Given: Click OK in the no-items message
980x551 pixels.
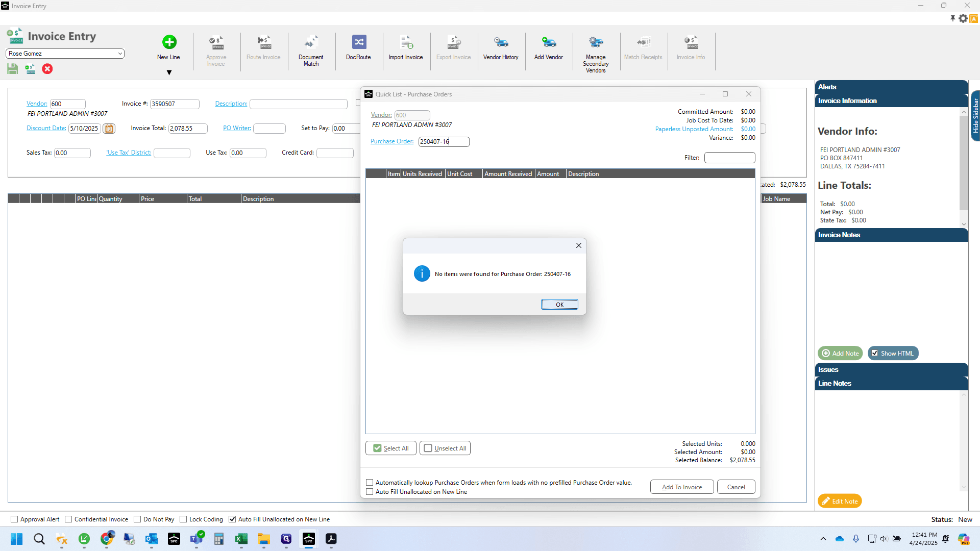Looking at the screenshot, I should (x=559, y=305).
